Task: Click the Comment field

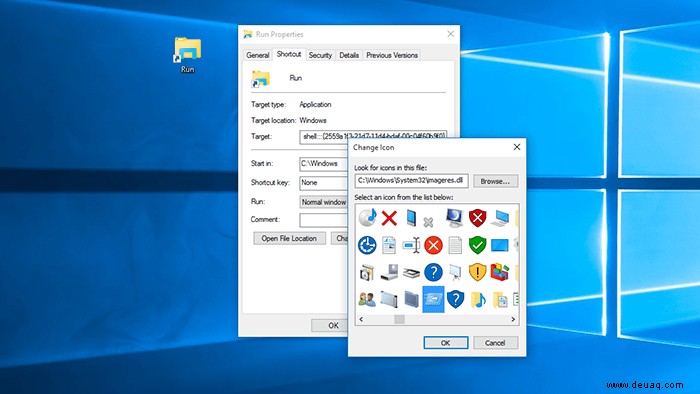Action: (x=324, y=220)
